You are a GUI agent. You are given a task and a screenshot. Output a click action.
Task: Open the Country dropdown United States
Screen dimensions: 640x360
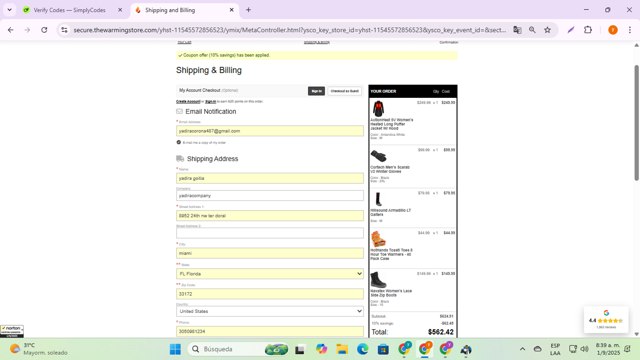[x=270, y=311]
